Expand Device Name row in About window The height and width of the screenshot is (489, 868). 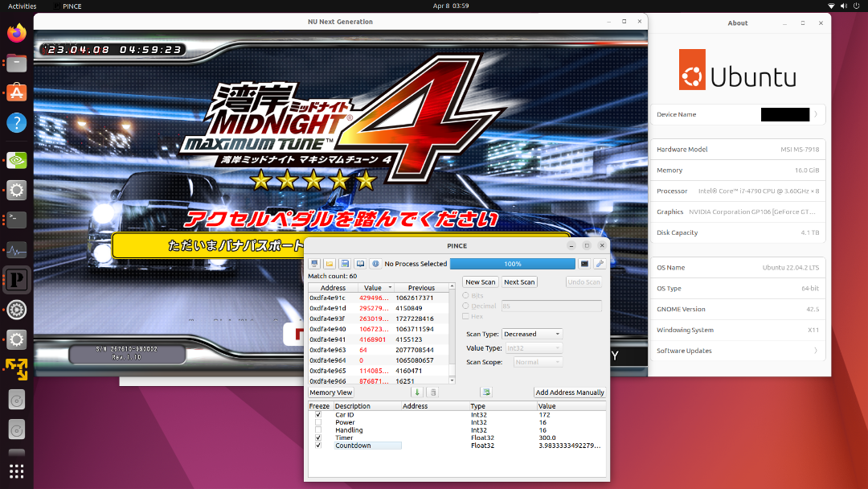(737, 115)
